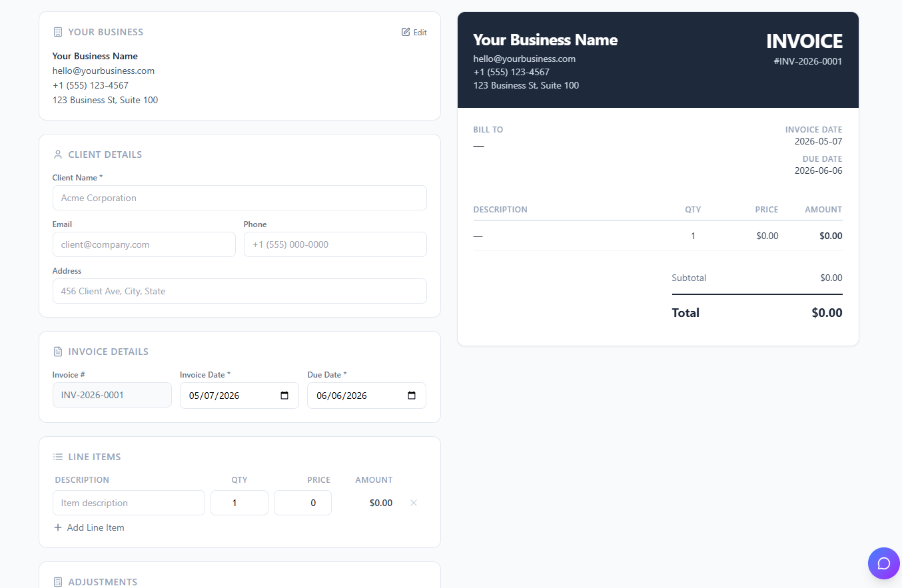Focus the Item description field

coord(129,503)
